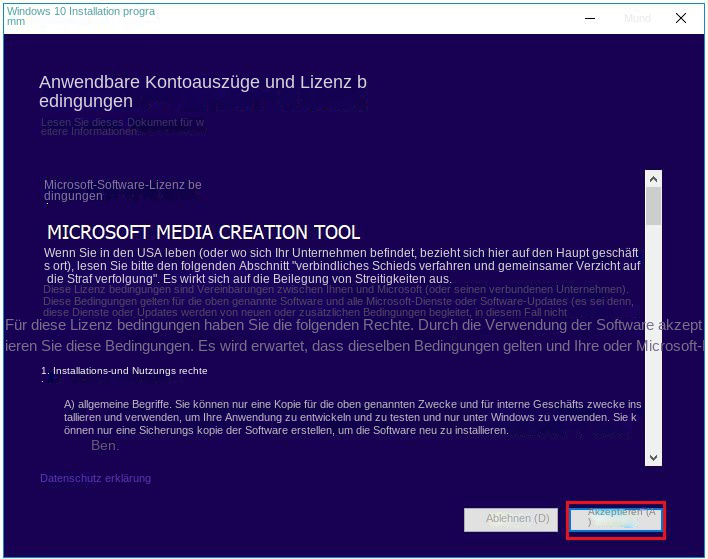Screen dimensions: 708x559
Task: Click the 'Anwendbare Kontoauszüge und Lizenz' title
Action: 203,91
